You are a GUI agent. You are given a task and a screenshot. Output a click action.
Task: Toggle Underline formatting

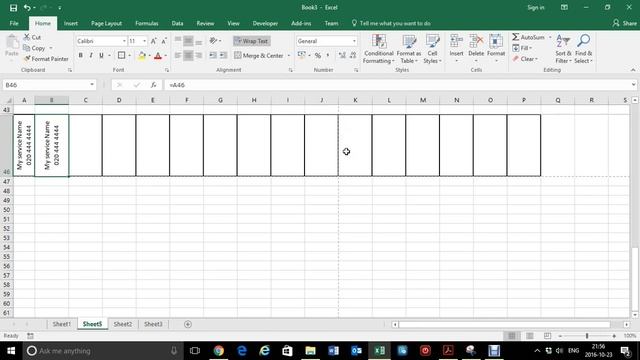pyautogui.click(x=101, y=56)
